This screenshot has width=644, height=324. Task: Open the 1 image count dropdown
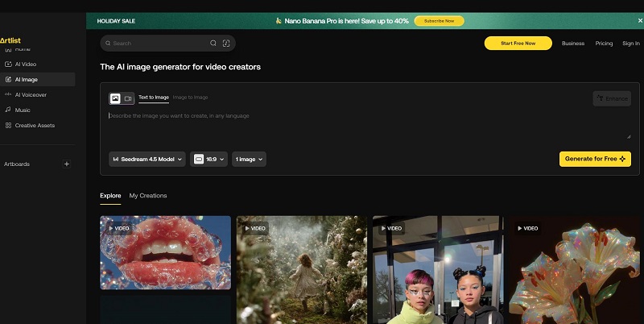point(250,160)
